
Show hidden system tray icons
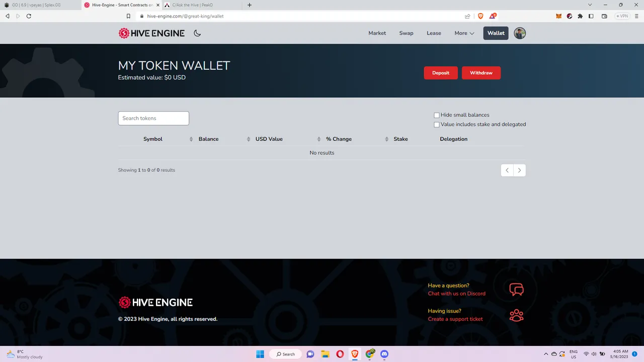546,354
